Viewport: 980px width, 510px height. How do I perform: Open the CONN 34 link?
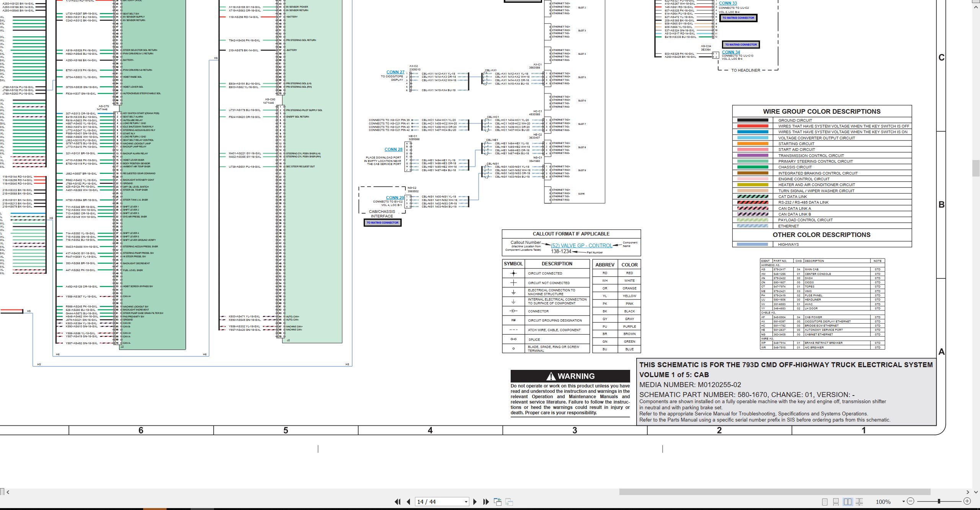pyautogui.click(x=731, y=52)
